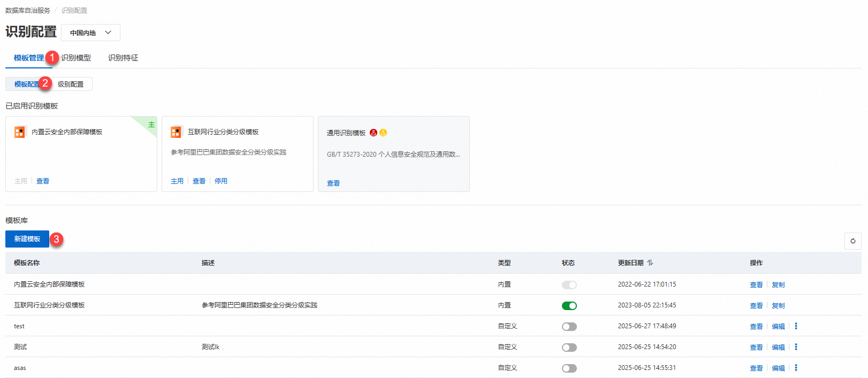Viewport: 868px width, 378px height.
Task: Click date 2023-08-05 22:15:45
Action: pos(647,305)
